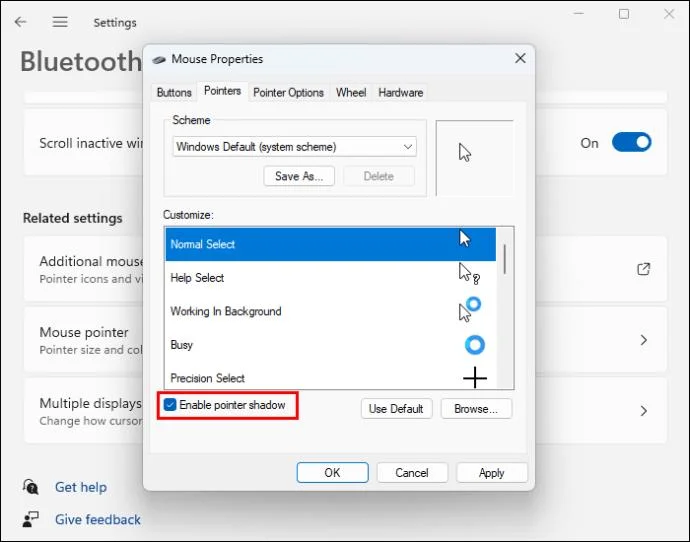
Task: Open the Pointer Options tab
Action: [x=288, y=92]
